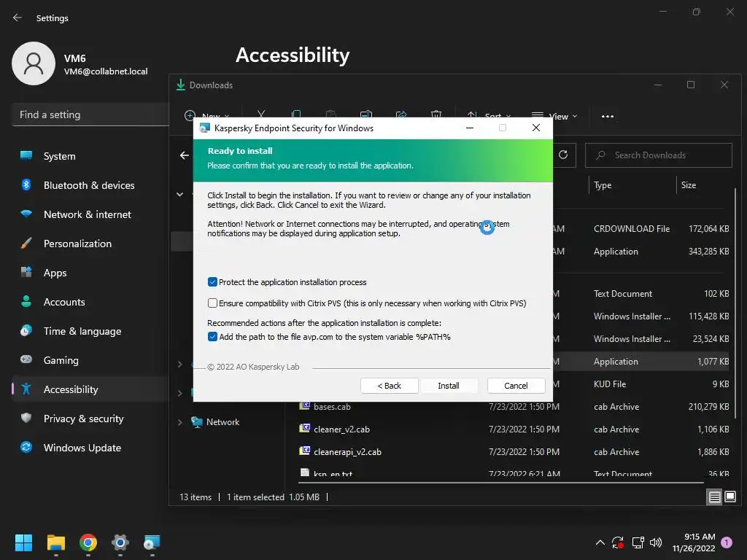Click Explorer back navigation arrow

point(185,155)
